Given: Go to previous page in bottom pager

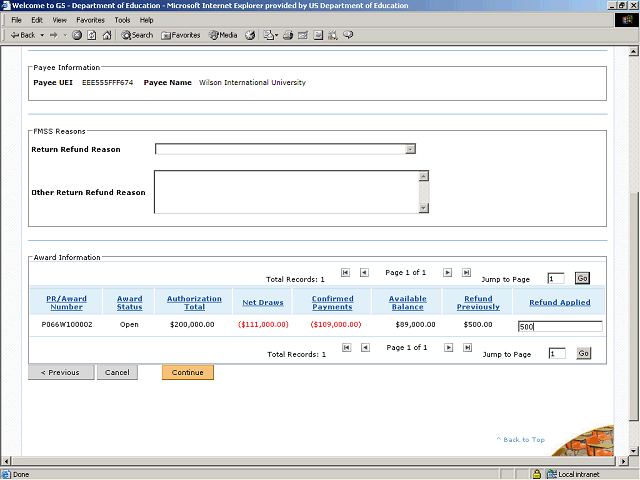Looking at the screenshot, I should [x=366, y=347].
